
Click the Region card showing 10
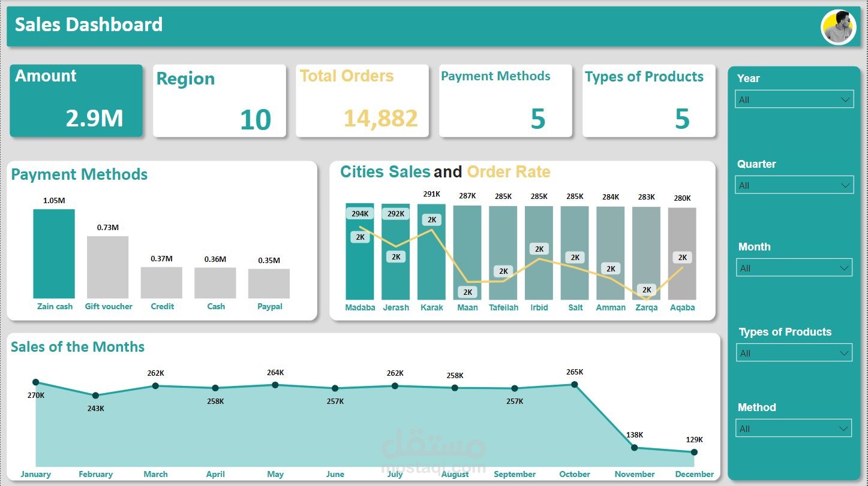point(220,100)
